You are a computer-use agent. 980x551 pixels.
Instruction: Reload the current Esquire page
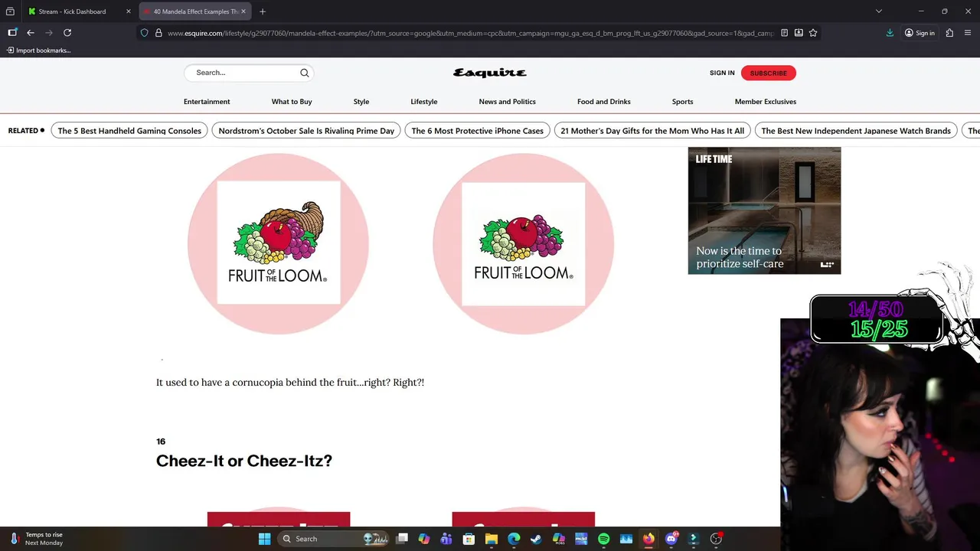click(x=67, y=33)
